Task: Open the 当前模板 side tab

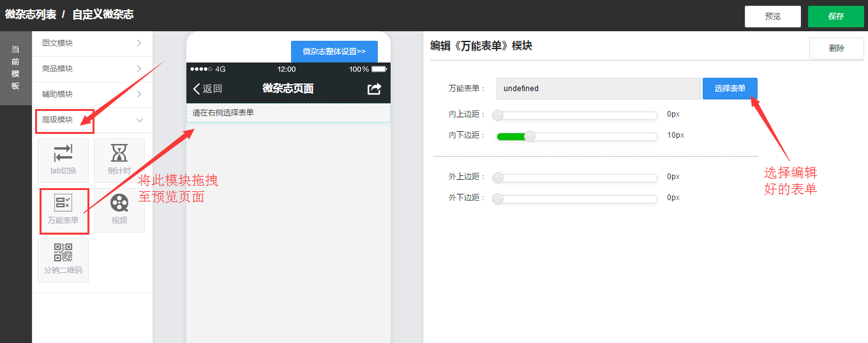Action: (x=15, y=68)
